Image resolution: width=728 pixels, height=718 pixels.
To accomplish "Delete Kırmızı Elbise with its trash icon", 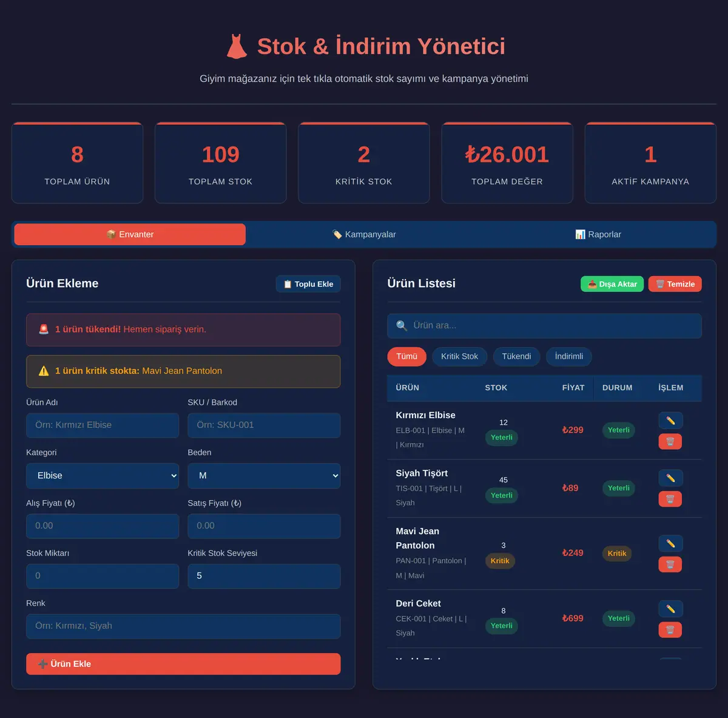I will [x=670, y=441].
